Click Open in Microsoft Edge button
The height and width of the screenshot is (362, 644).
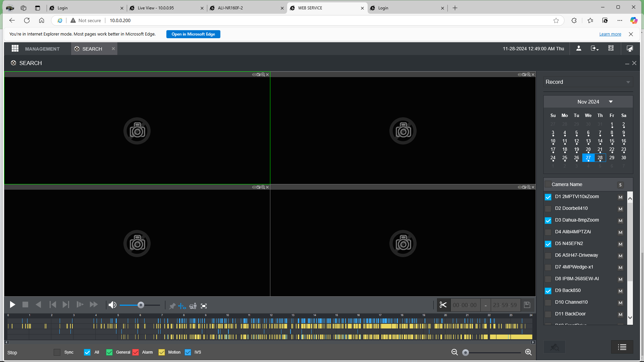(193, 34)
